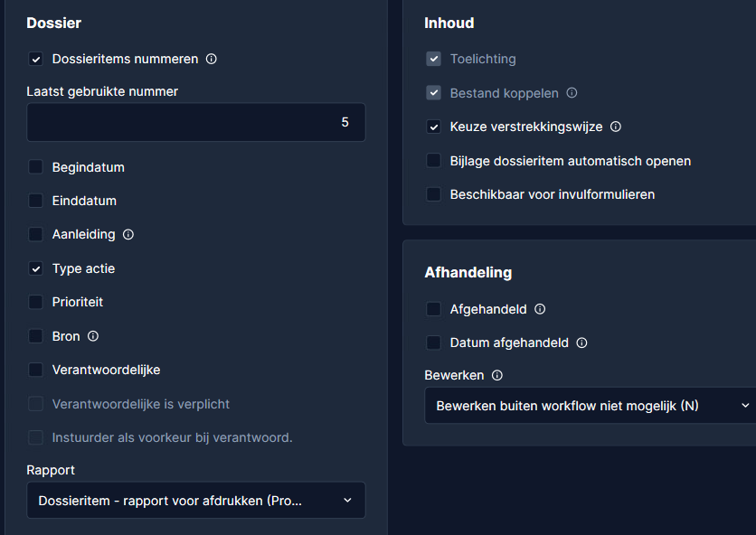Open the Rapport dropdown
The width and height of the screenshot is (756, 535).
[x=195, y=500]
